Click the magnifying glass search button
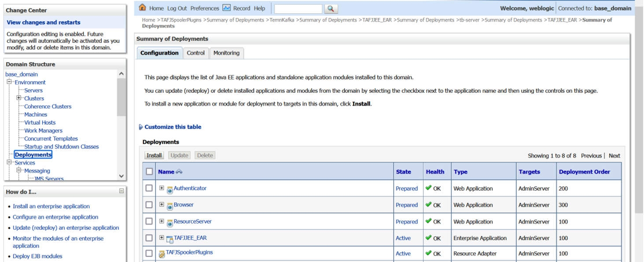Screen dimensions: 644x262 [x=331, y=8]
